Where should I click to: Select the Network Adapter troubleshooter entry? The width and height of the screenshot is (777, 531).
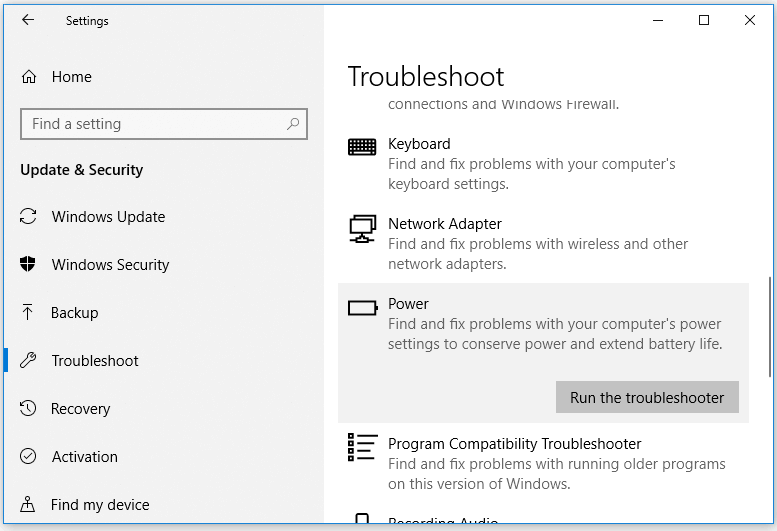(445, 224)
